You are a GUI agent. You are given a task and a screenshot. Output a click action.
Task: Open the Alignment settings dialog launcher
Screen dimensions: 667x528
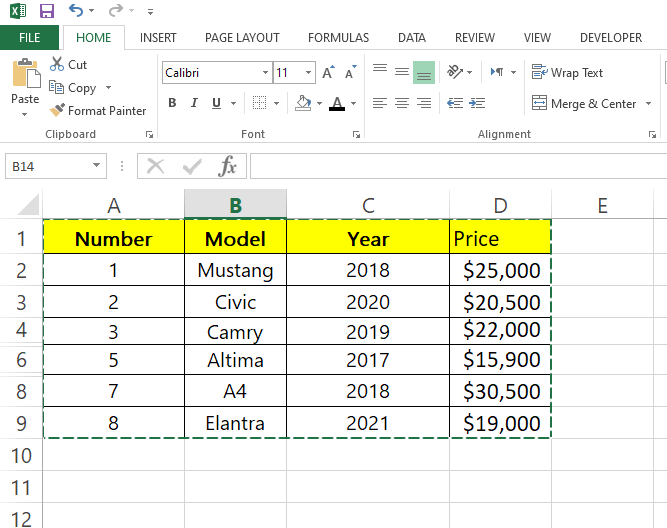[652, 134]
